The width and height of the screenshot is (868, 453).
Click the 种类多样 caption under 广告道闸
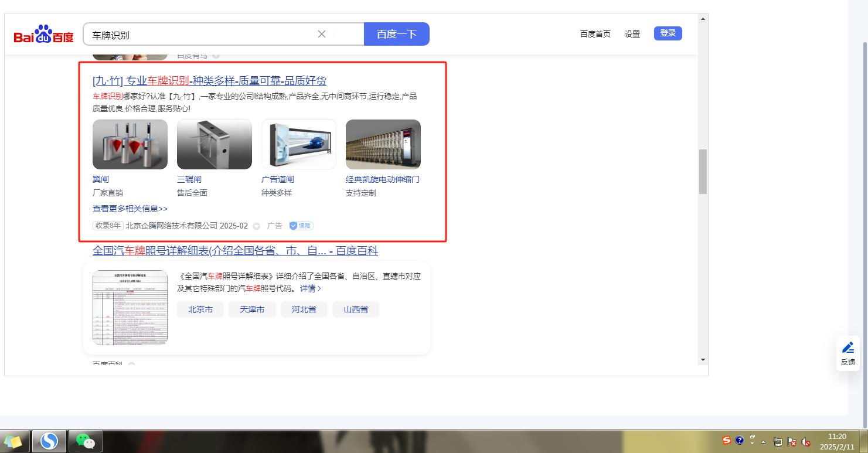277,193
